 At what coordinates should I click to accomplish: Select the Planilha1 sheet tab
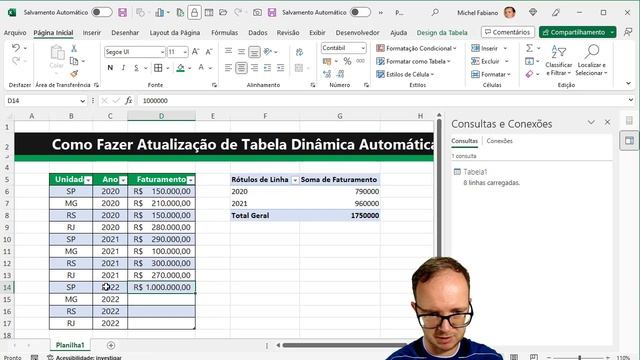(x=70, y=345)
